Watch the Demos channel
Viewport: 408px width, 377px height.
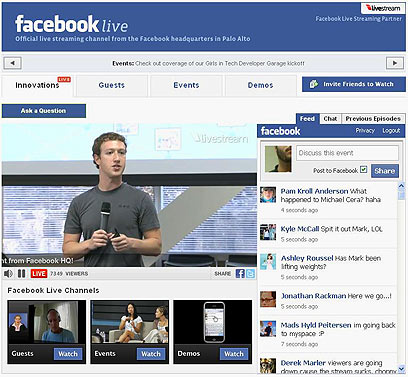[234, 354]
